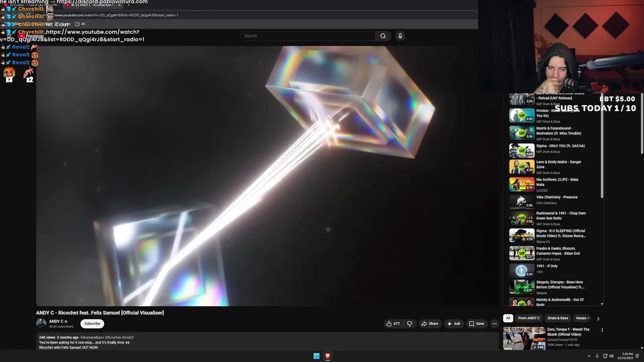
Task: Open options menu for Watch The Skank
Action: [602, 330]
